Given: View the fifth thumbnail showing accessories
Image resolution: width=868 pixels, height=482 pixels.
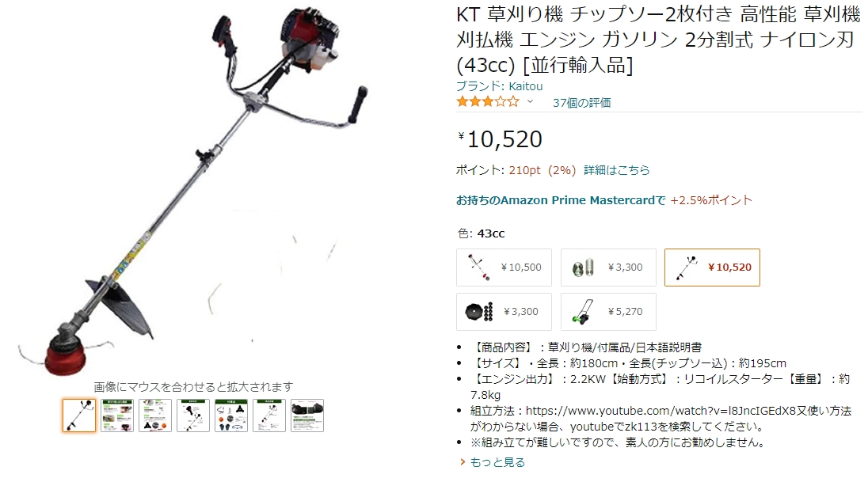Looking at the screenshot, I should click(230, 415).
